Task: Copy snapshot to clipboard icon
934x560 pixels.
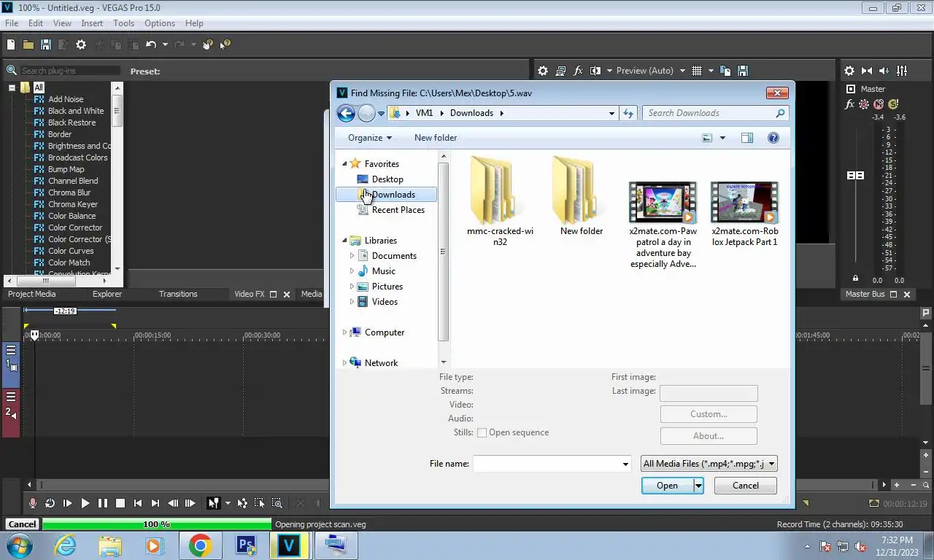Action: [725, 71]
